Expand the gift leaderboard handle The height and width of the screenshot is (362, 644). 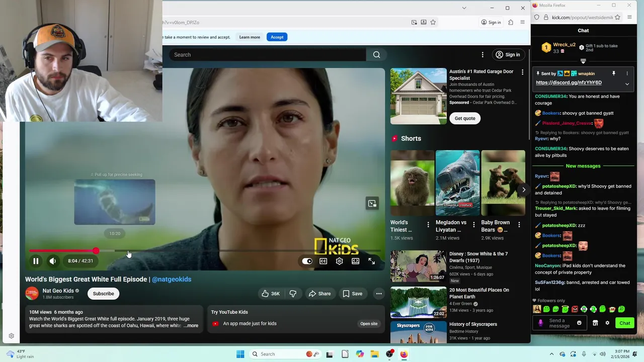pyautogui.click(x=583, y=61)
